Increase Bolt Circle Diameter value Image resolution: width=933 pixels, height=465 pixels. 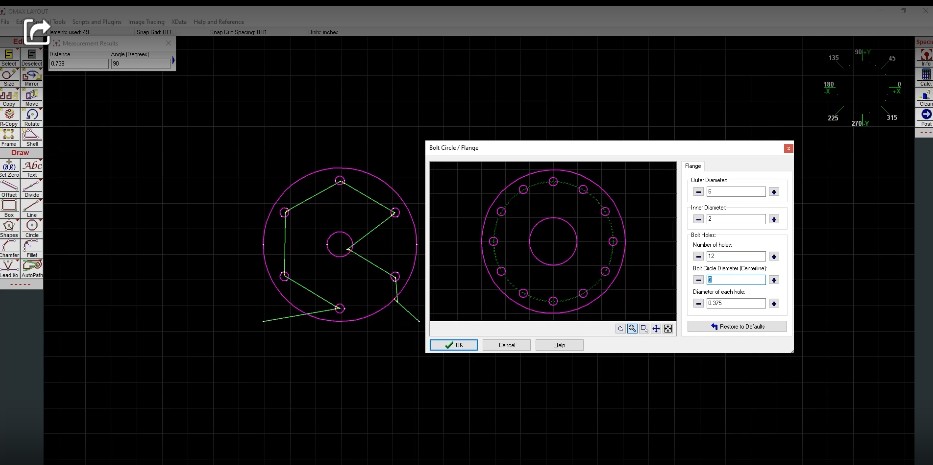(774, 280)
